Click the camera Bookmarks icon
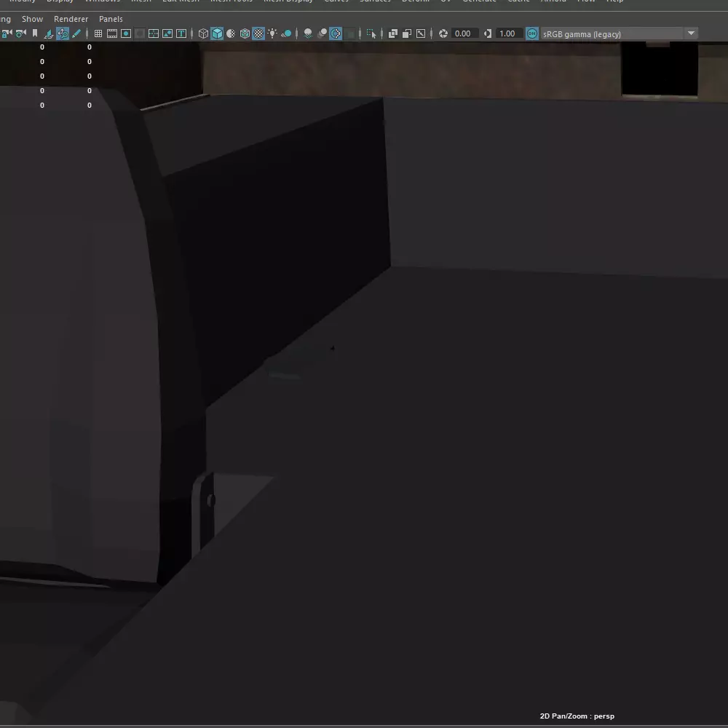The height and width of the screenshot is (728, 728). coord(35,33)
